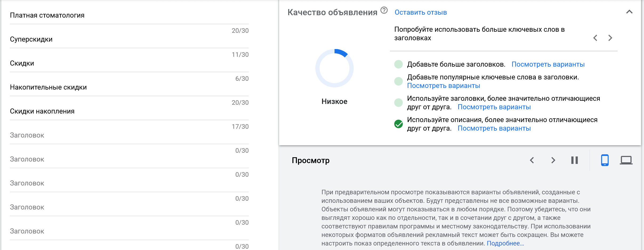Click the '11/30' character counter

click(240, 55)
